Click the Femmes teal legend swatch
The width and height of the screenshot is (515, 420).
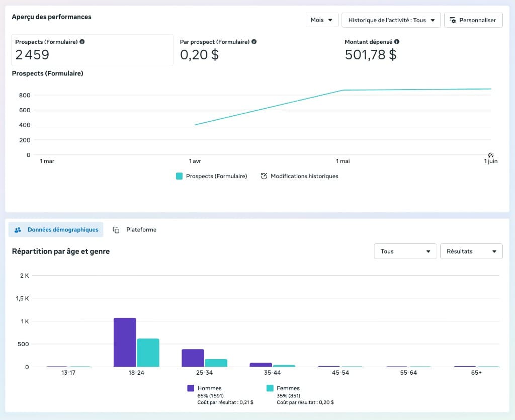click(x=270, y=388)
